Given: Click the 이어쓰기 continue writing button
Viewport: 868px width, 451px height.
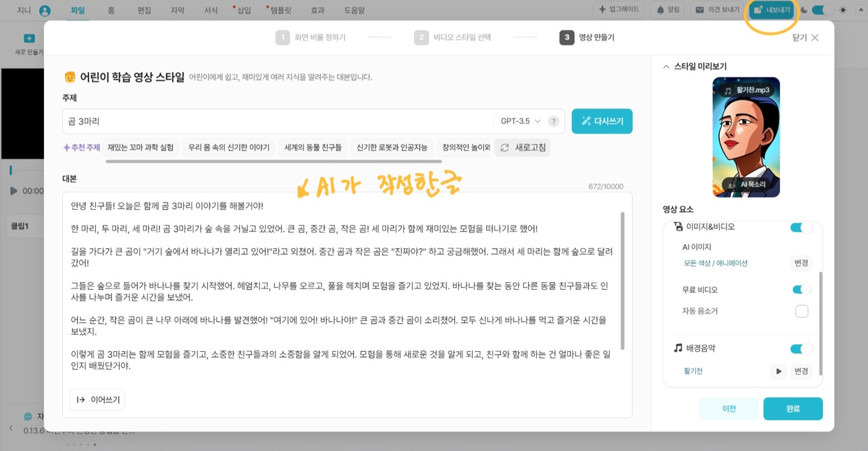Looking at the screenshot, I should click(x=98, y=400).
